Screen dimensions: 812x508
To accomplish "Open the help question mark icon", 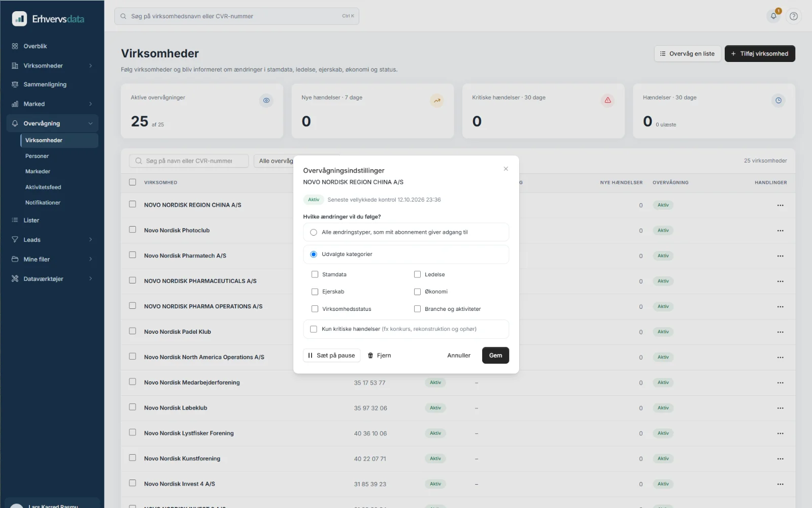I will [794, 16].
